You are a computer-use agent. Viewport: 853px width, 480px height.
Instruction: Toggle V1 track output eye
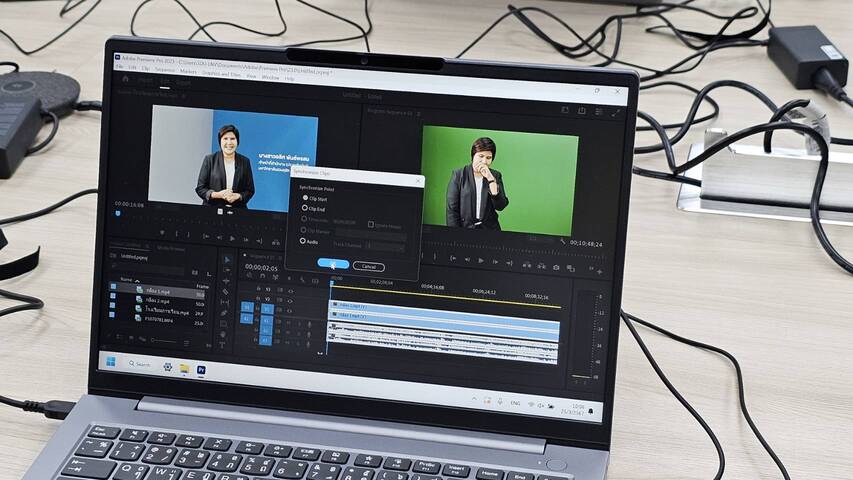pyautogui.click(x=289, y=311)
